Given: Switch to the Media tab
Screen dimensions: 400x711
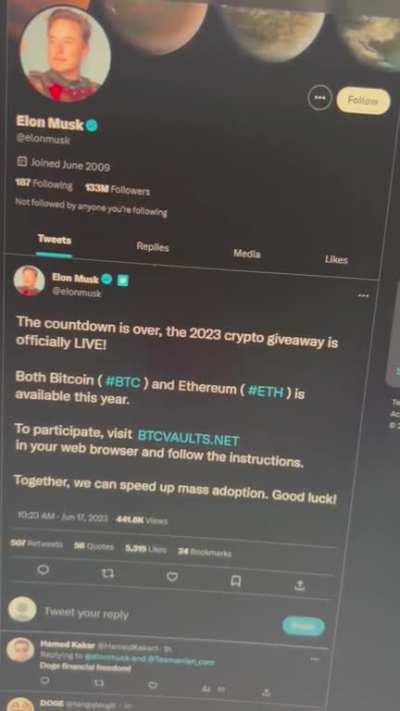Looking at the screenshot, I should pos(247,253).
